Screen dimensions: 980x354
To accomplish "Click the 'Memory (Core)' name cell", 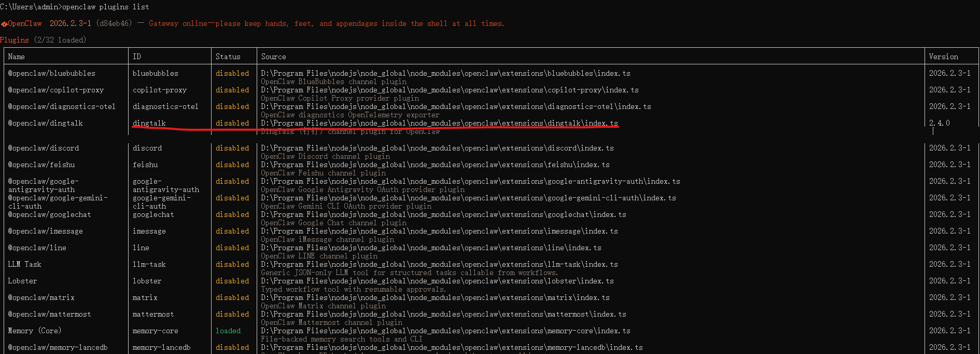I will tap(35, 331).
